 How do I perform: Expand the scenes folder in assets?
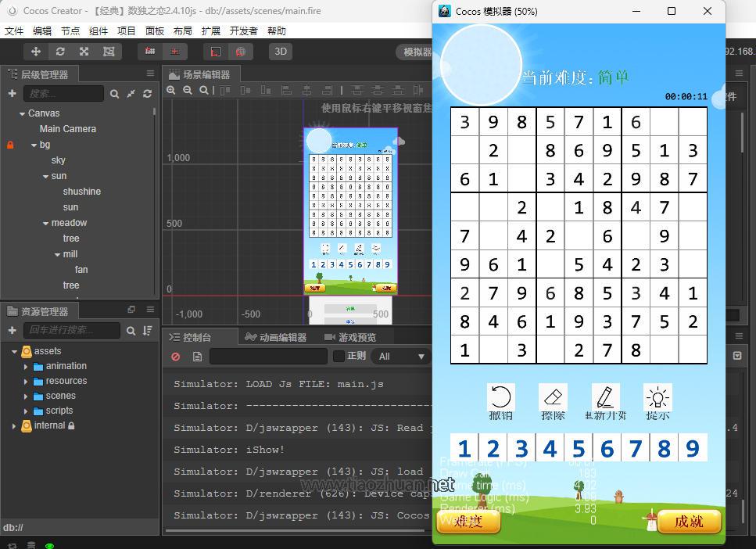coord(24,395)
